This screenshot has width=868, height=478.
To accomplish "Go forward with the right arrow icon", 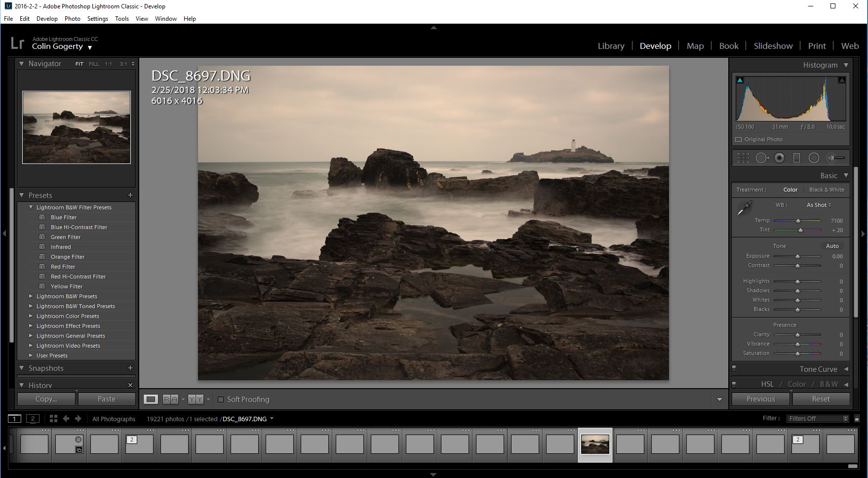I will 78,418.
